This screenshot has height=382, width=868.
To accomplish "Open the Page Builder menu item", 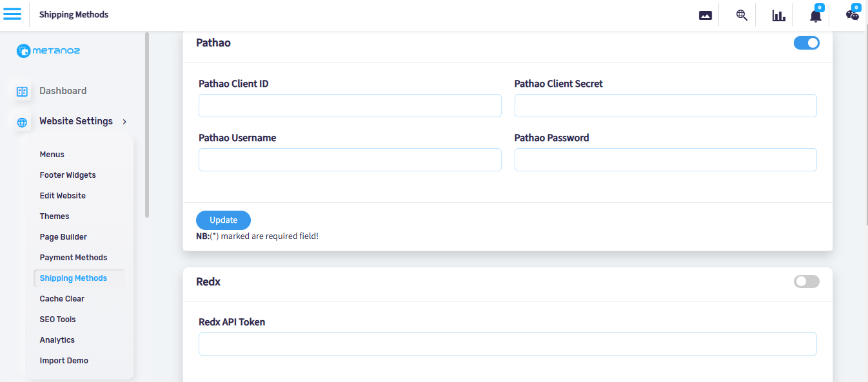I will (x=63, y=237).
